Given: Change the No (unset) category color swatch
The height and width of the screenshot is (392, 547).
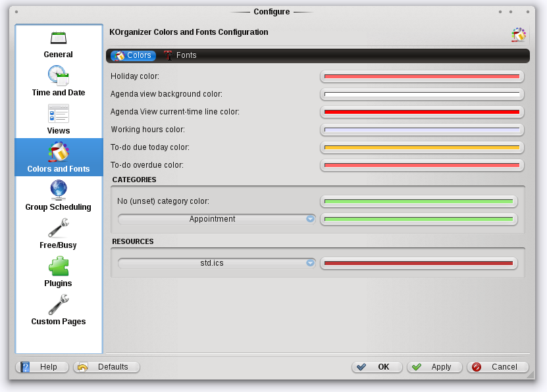Looking at the screenshot, I should 419,201.
